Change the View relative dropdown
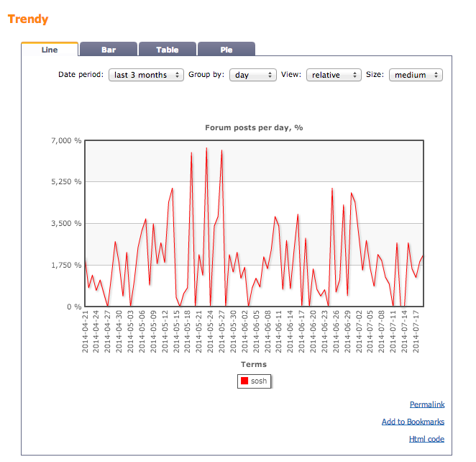Image resolution: width=476 pixels, height=462 pixels. point(333,75)
